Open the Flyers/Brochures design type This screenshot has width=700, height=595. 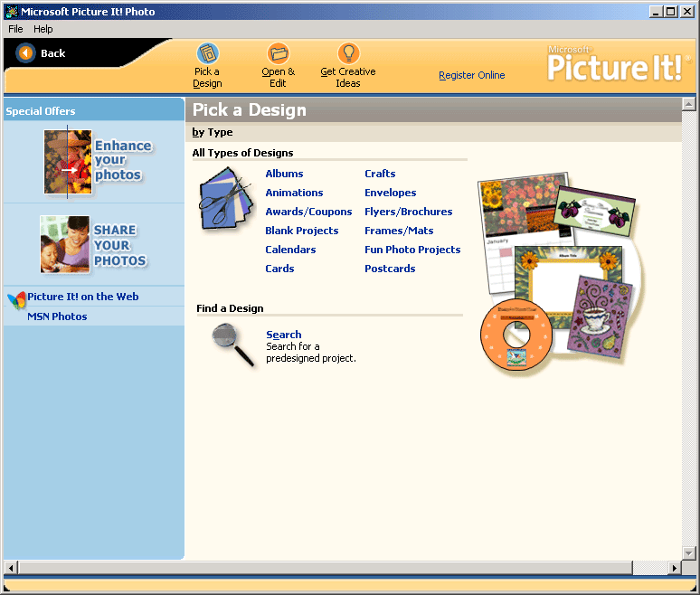coord(408,212)
